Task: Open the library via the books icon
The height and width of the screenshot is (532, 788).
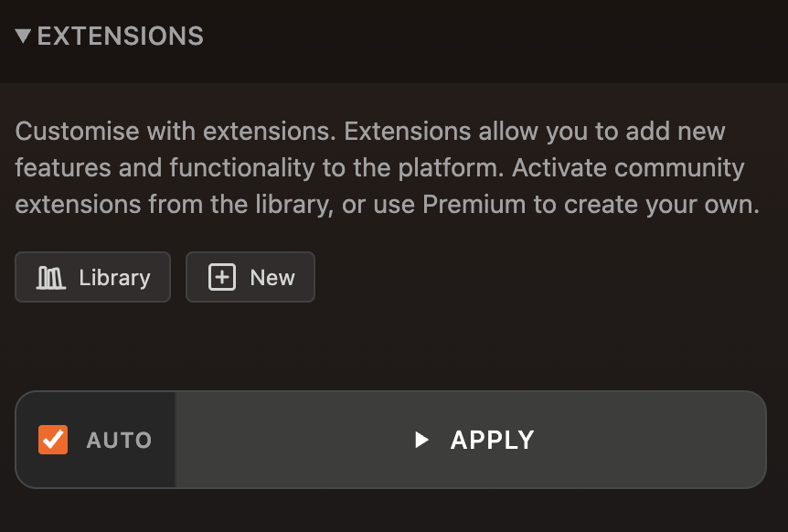Action: pos(51,278)
